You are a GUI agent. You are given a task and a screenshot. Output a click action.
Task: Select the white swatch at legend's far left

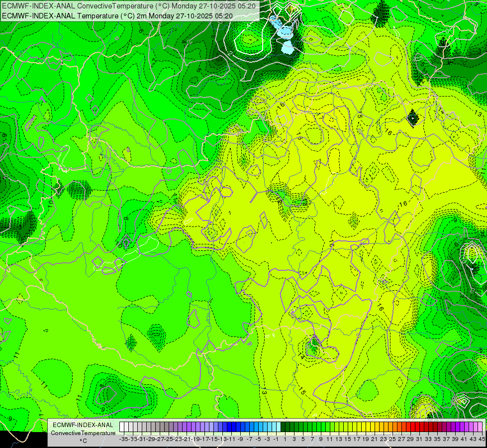point(122,427)
